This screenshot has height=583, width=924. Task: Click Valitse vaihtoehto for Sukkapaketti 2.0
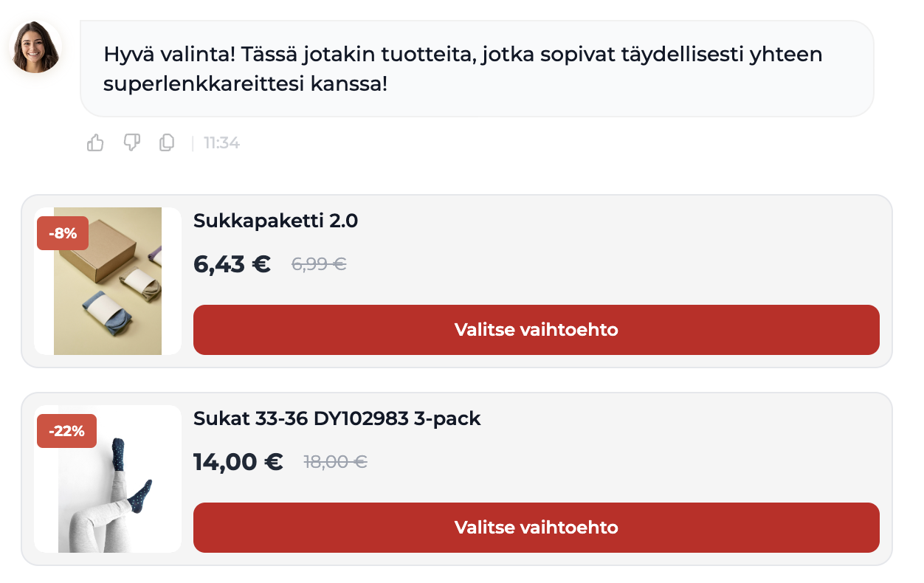(536, 330)
